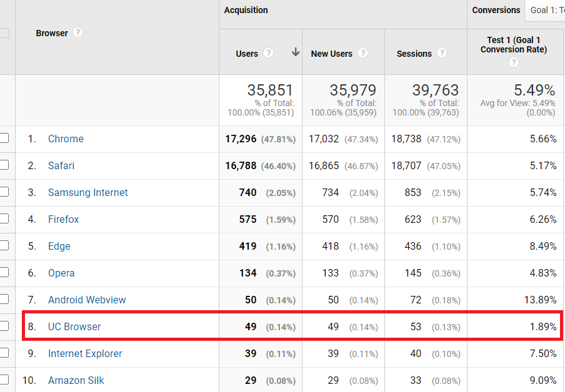This screenshot has width=565, height=392.
Task: Sort by the Browser column header
Action: coord(52,33)
